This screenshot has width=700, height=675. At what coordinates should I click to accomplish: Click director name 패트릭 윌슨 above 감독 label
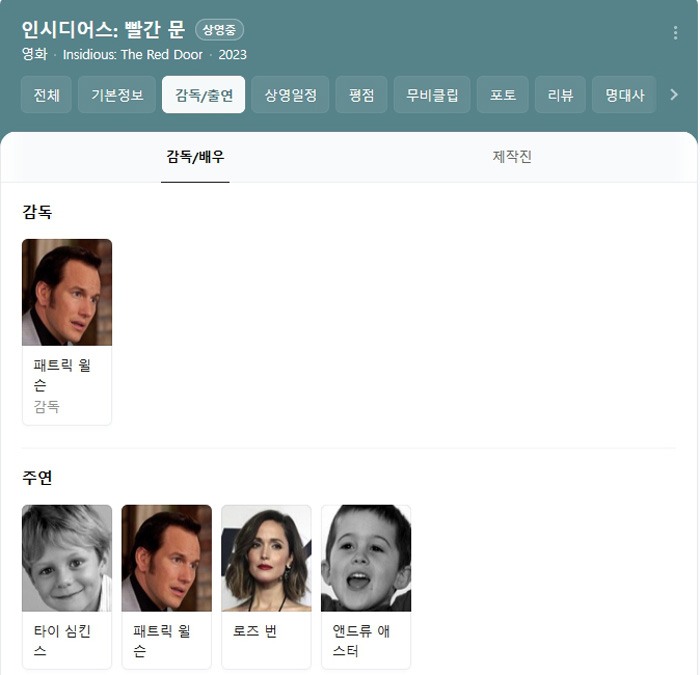(62, 375)
